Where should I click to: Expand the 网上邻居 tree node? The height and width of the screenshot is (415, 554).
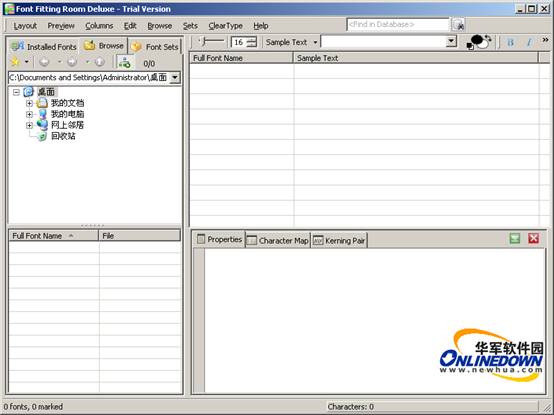[30, 125]
